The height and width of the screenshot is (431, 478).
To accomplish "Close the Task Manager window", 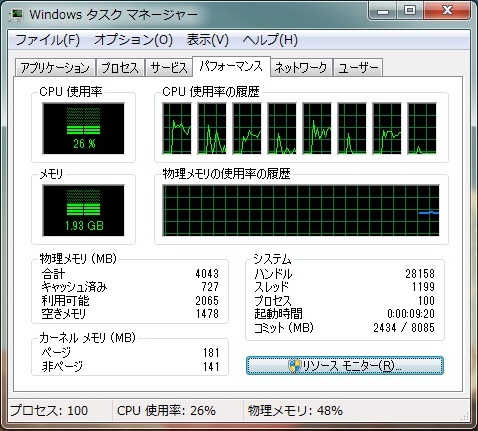I will (x=447, y=11).
